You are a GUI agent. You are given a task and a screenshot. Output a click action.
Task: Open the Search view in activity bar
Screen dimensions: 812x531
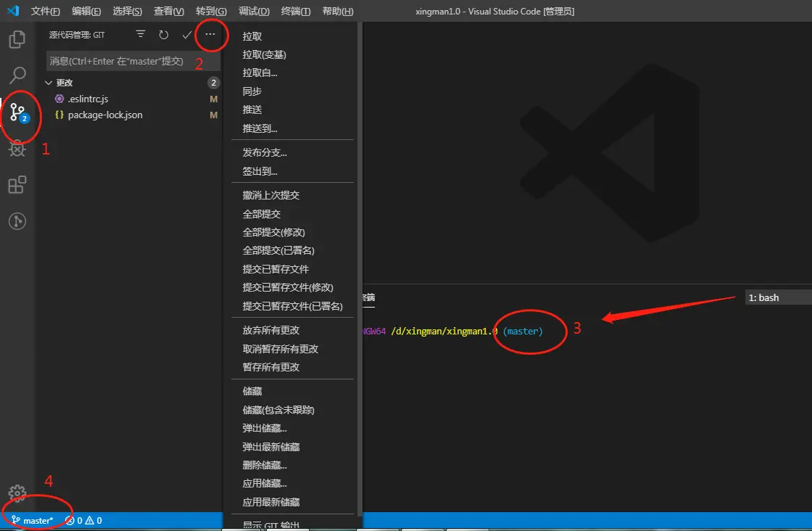tap(17, 75)
